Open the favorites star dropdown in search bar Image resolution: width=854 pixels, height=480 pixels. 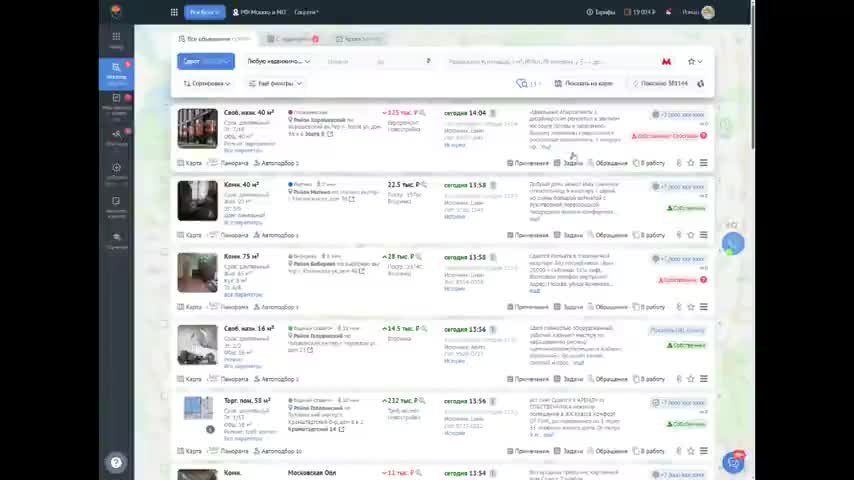pos(694,62)
